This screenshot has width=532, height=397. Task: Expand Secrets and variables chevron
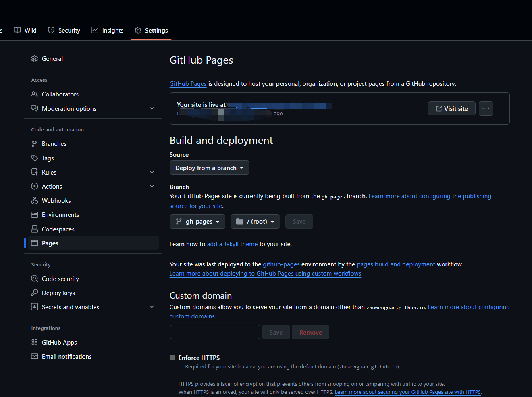click(x=152, y=307)
